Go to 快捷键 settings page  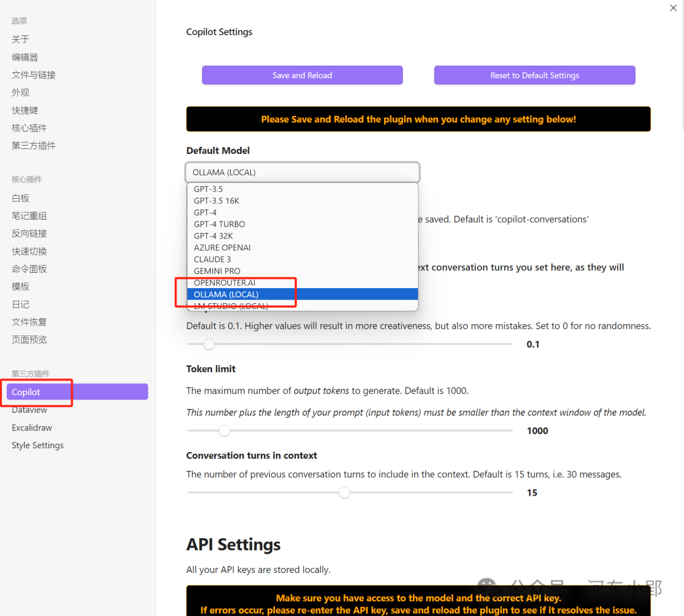[25, 110]
